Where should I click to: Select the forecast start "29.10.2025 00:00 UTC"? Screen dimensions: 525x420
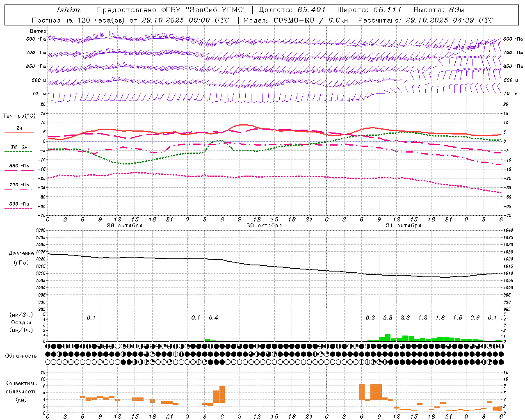[x=185, y=20]
